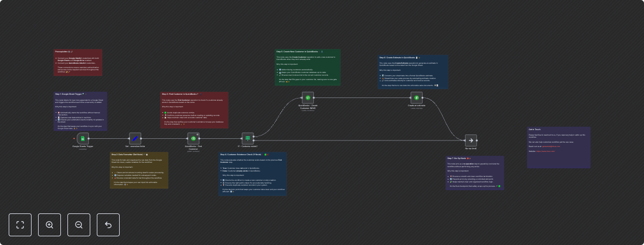Open the Google Sheets Trigger node
Screen dimensions: 644x245
pos(83,138)
